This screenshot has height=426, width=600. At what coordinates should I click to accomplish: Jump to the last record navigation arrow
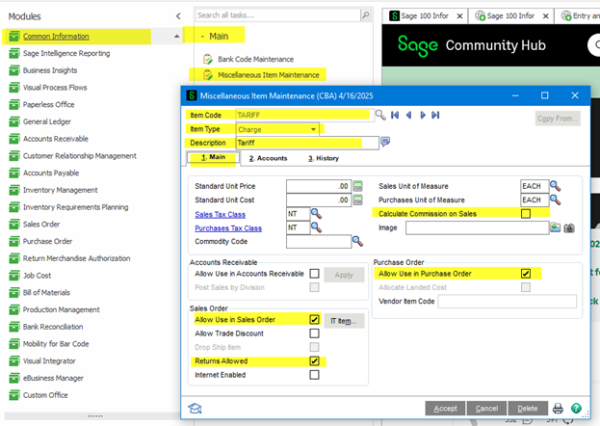tap(436, 115)
